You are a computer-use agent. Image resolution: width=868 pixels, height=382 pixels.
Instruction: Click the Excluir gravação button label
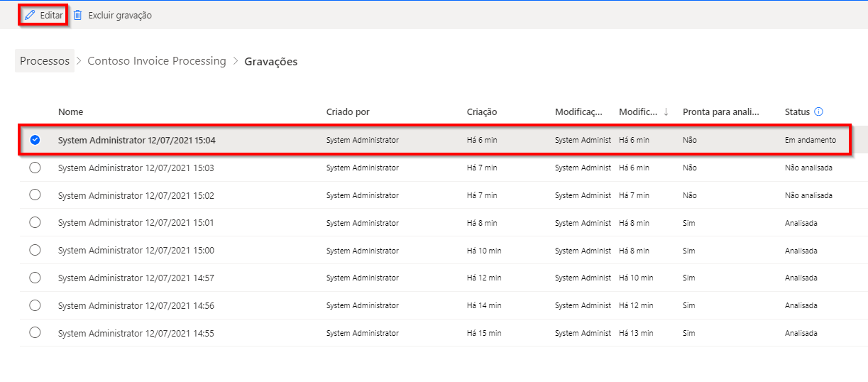pyautogui.click(x=120, y=15)
